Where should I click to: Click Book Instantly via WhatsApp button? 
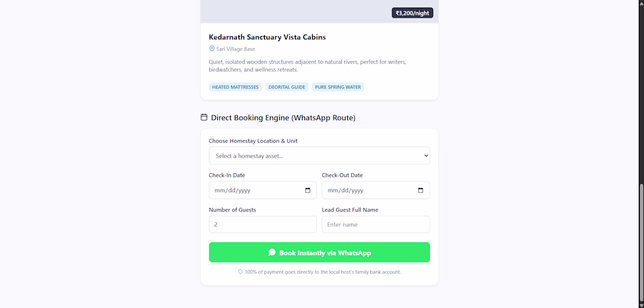(319, 252)
